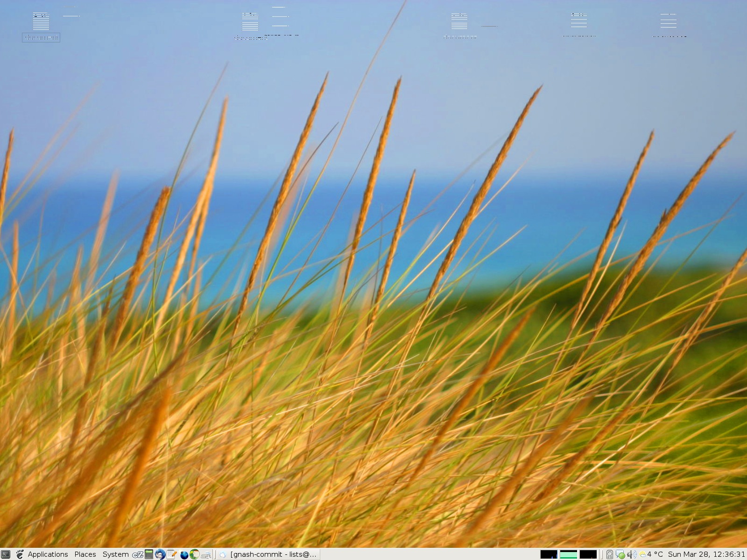Expand the calendar from the clock
Screen dimensions: 747x560
[706, 554]
